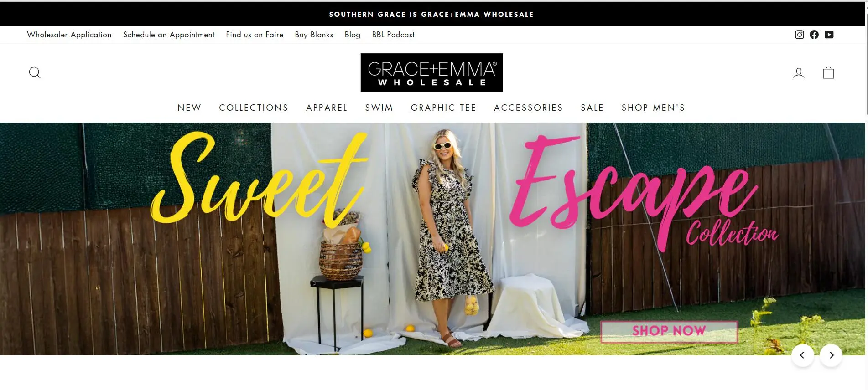Select the New menu item
Viewport: 868px width, 390px height.
(189, 108)
